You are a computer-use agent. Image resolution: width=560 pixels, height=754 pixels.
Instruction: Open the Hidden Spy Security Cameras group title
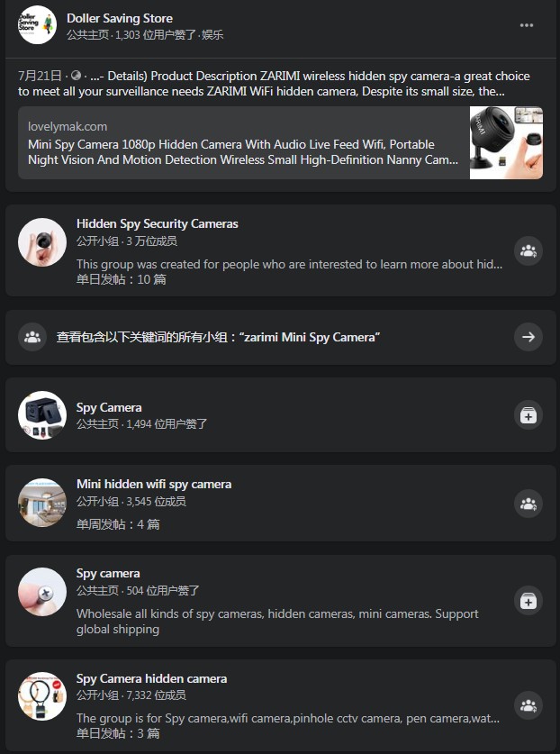[x=158, y=224]
